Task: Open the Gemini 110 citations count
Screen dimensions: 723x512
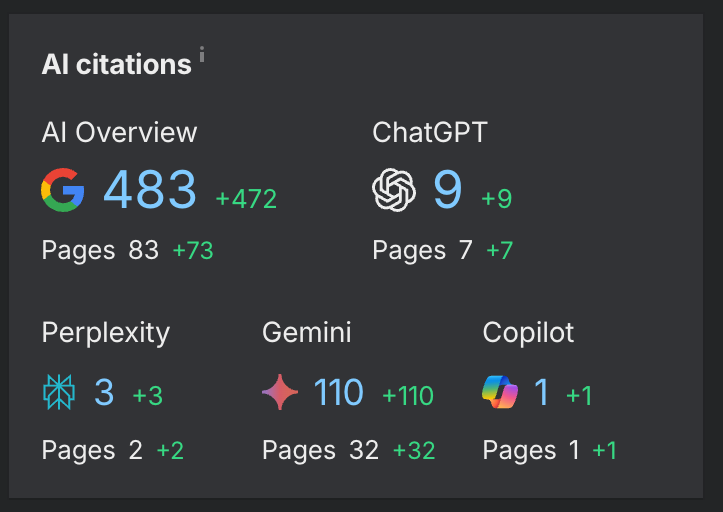Action: point(338,393)
